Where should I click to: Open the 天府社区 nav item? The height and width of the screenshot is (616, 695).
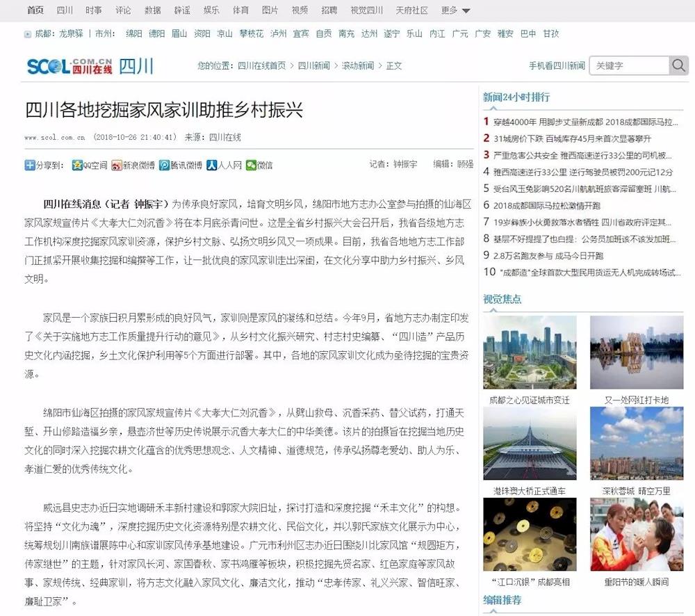[411, 10]
